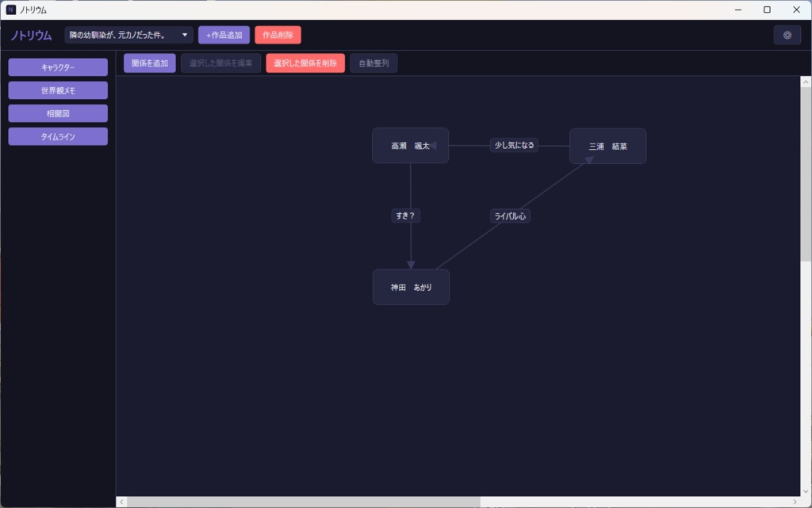Click the horizontal scrollbar left arrow
The width and height of the screenshot is (812, 508).
pyautogui.click(x=121, y=502)
